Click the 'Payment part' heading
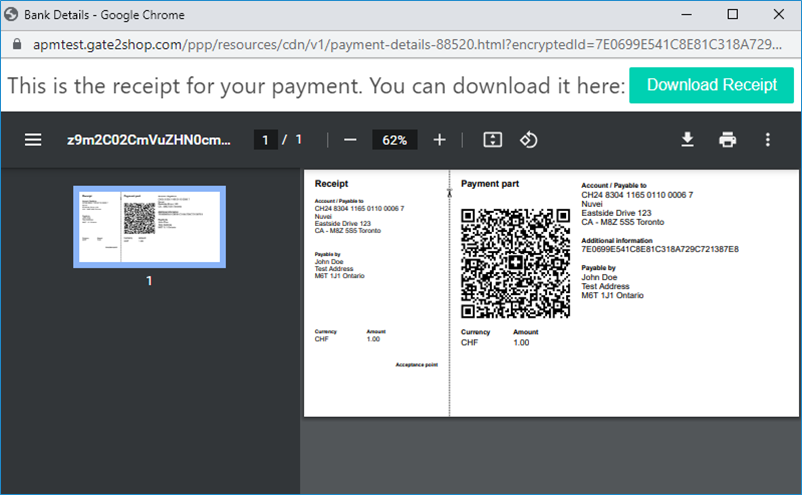The height and width of the screenshot is (495, 802). click(x=490, y=184)
